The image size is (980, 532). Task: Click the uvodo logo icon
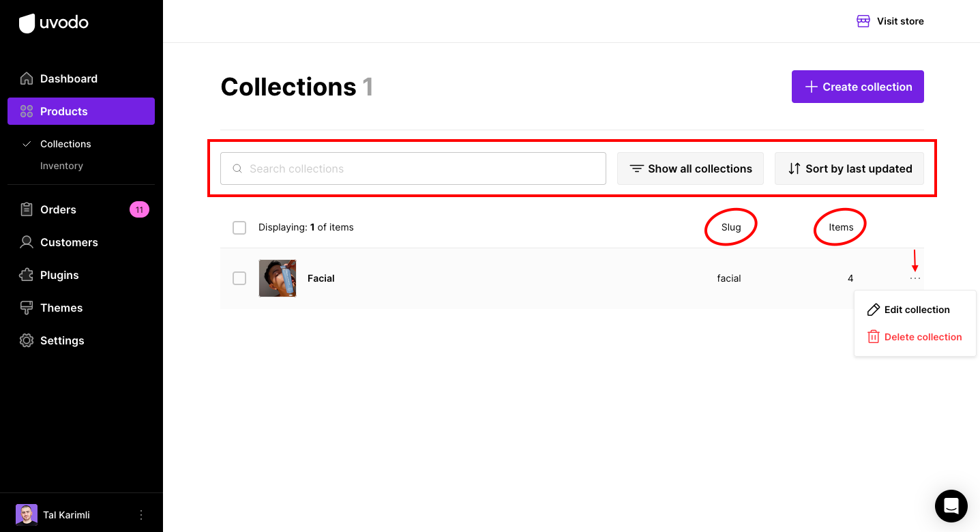(x=27, y=23)
